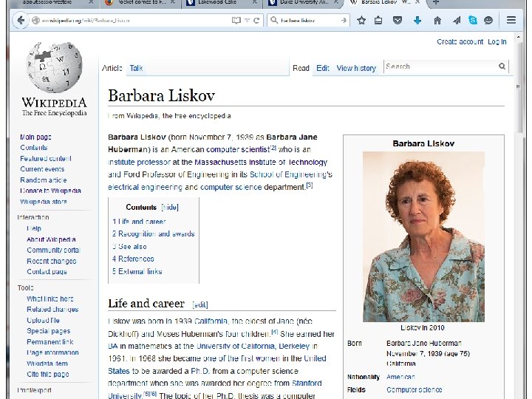Open Random article sidebar link

pos(44,180)
